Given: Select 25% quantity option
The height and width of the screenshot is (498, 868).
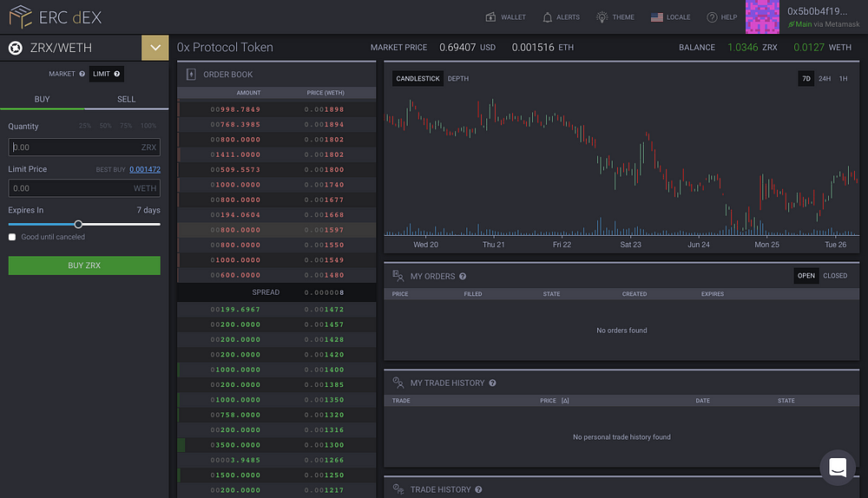Looking at the screenshot, I should (x=85, y=126).
